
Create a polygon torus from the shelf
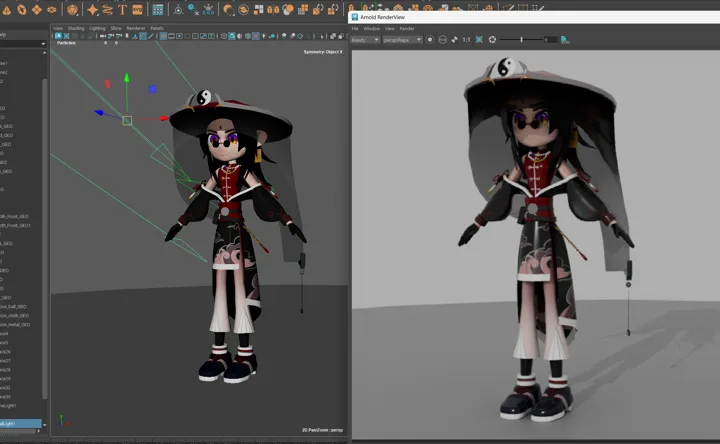point(22,10)
